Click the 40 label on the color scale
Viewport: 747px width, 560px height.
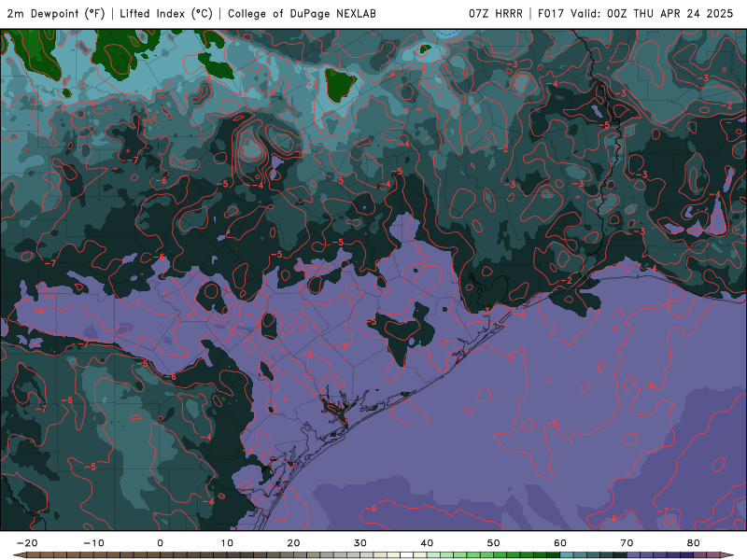427,543
